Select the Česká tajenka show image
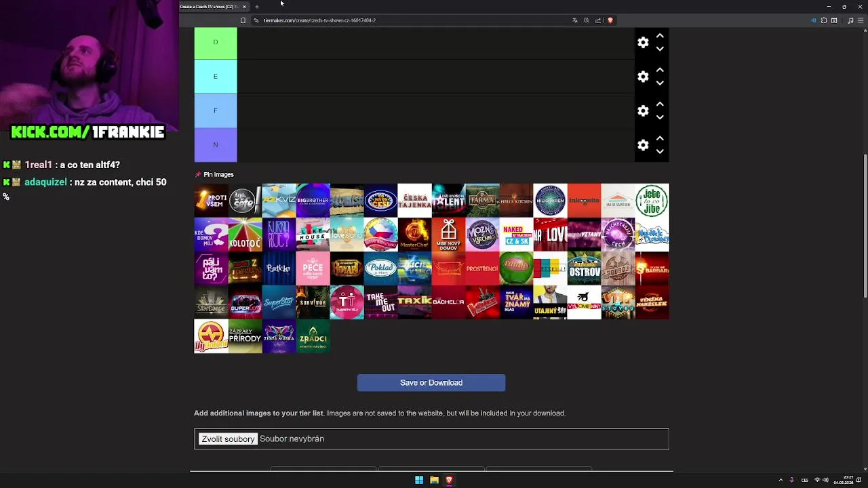Screen dimensions: 868x488 [414, 201]
